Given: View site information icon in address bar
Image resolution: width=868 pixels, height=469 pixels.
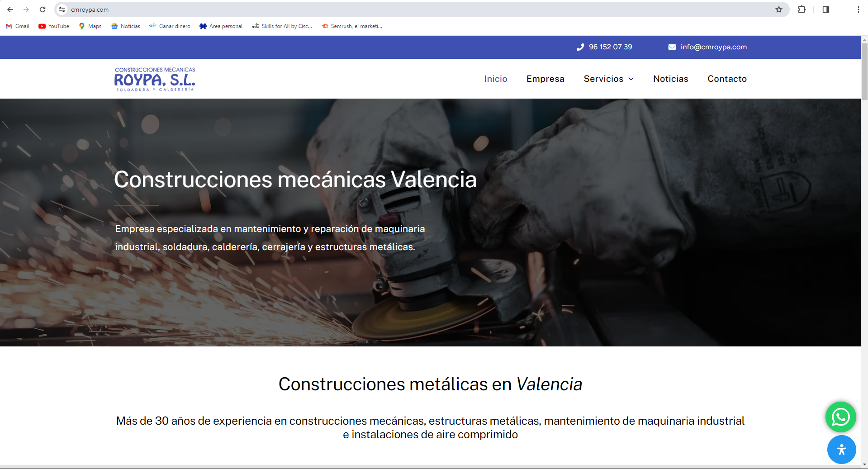Looking at the screenshot, I should 62,9.
